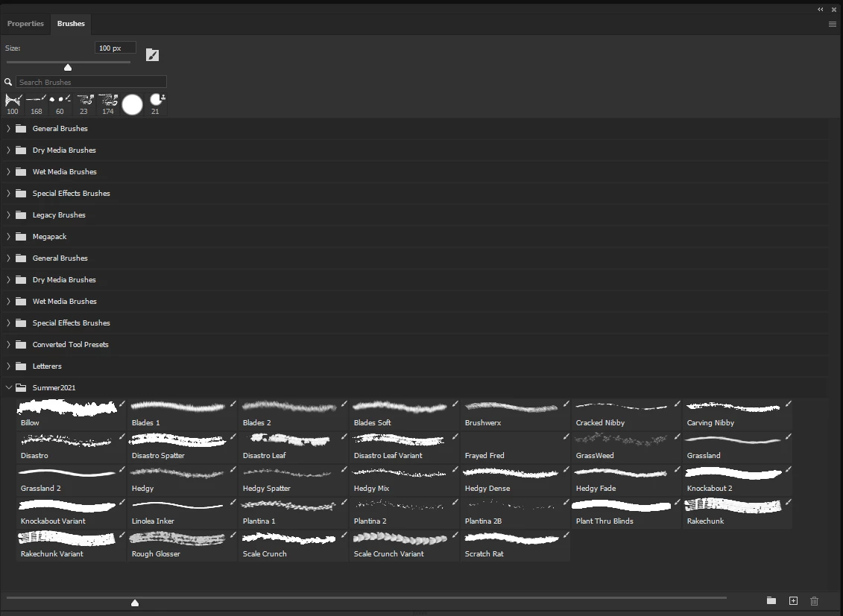Select the recent brush sized 174
This screenshot has width=843, height=616.
click(x=108, y=104)
